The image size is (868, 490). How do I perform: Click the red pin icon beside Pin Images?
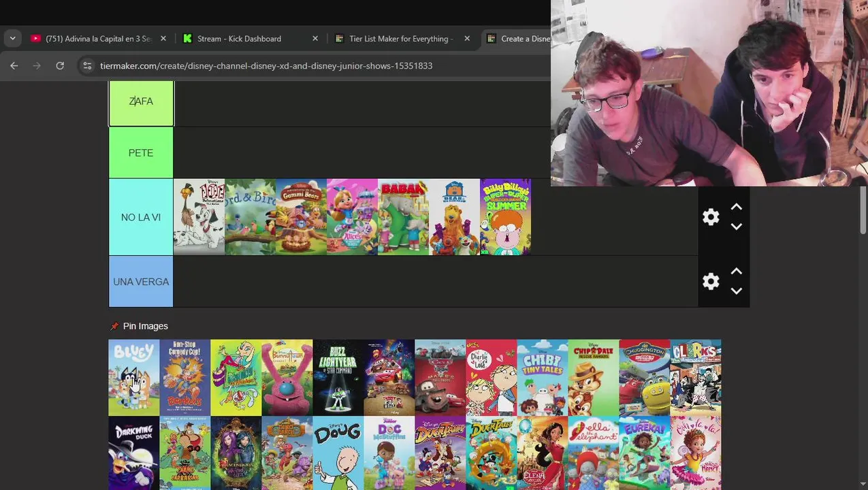point(114,326)
